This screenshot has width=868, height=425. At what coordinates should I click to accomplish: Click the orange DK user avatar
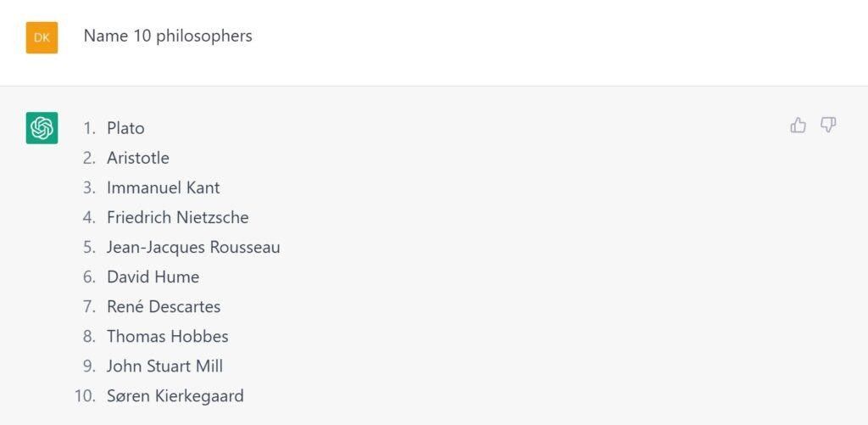[42, 37]
